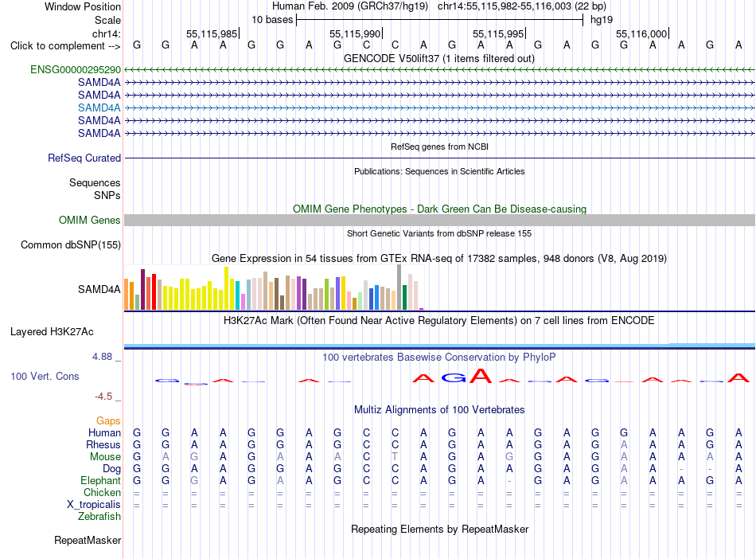Click the 10 bases scale bar

click(x=440, y=20)
